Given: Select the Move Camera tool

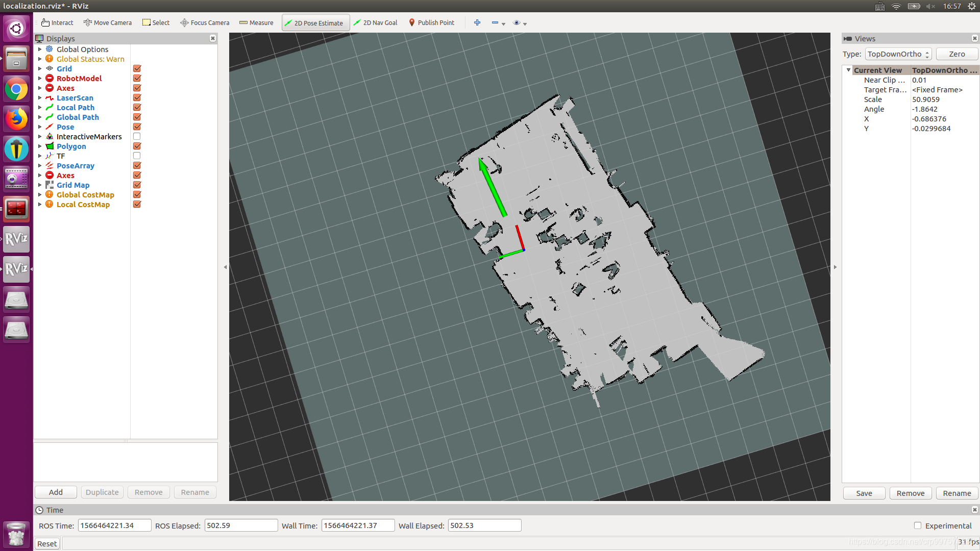Looking at the screenshot, I should [108, 22].
